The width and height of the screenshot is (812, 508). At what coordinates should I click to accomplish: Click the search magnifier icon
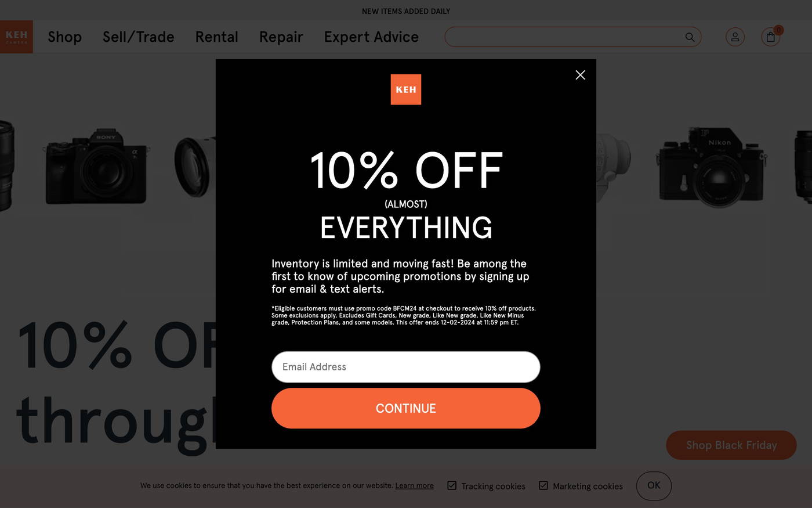[x=690, y=37]
